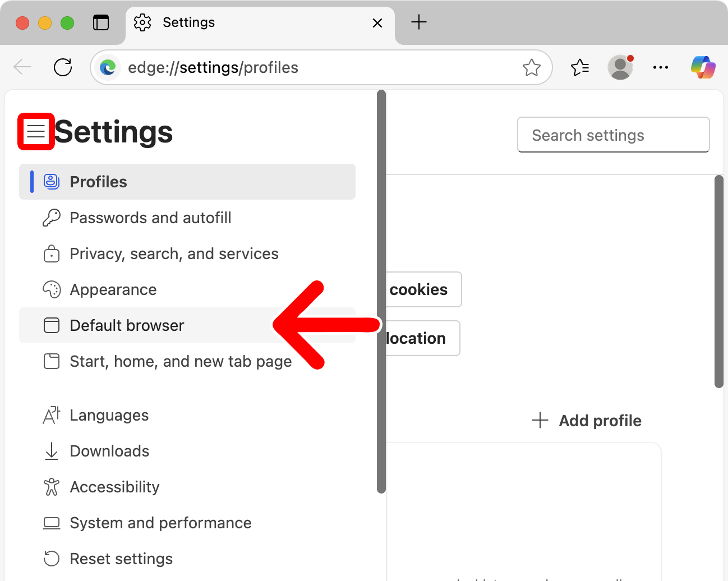Click the Add profile button
The image size is (728, 581).
[587, 421]
